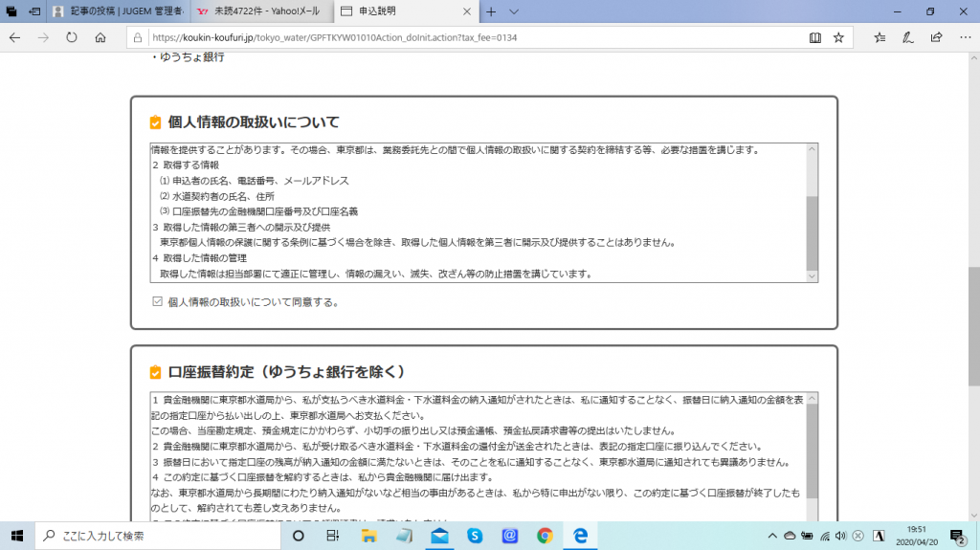Share this page via share icon
Image resolution: width=980 pixels, height=550 pixels.
click(x=936, y=38)
